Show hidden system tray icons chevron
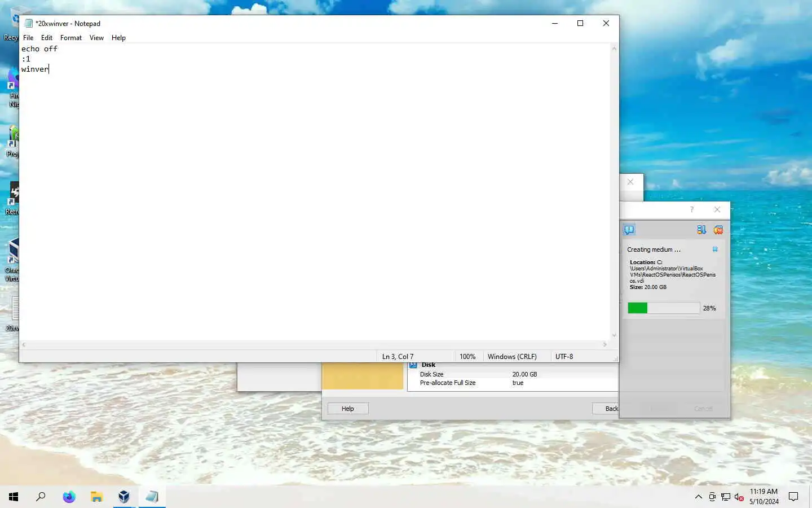The image size is (812, 508). point(699,497)
